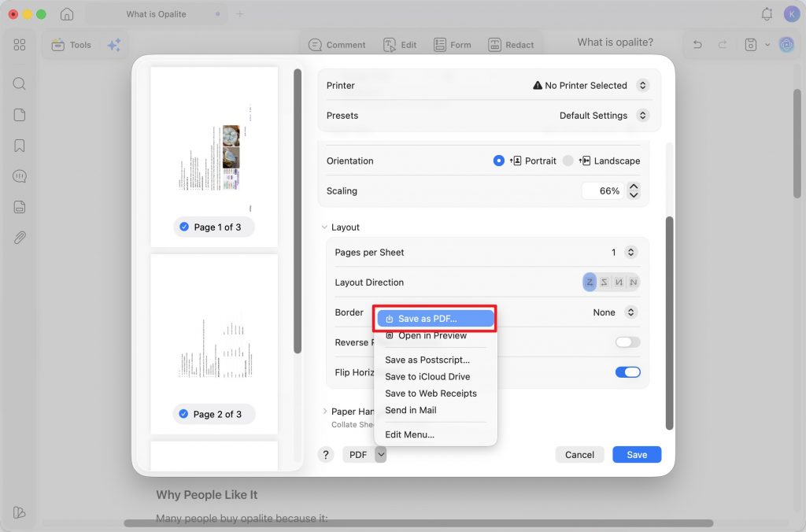Choose Open in Preview
Image resolution: width=806 pixels, height=532 pixels.
point(435,336)
